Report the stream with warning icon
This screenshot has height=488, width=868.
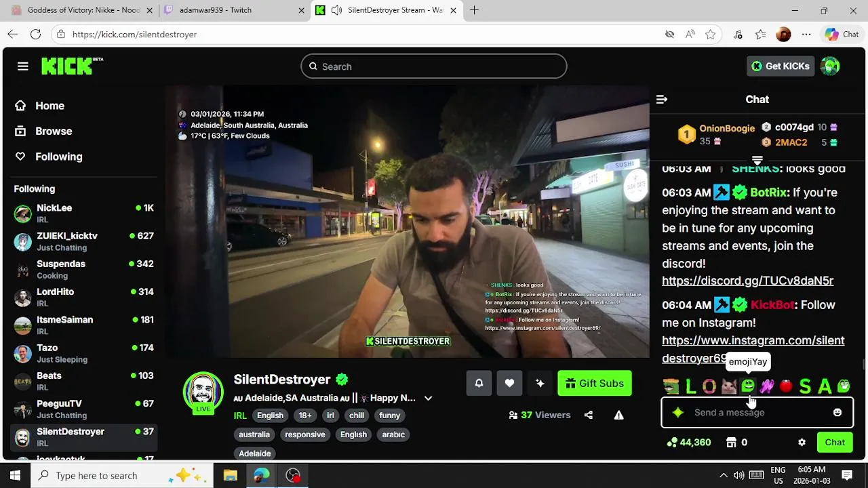pyautogui.click(x=618, y=415)
